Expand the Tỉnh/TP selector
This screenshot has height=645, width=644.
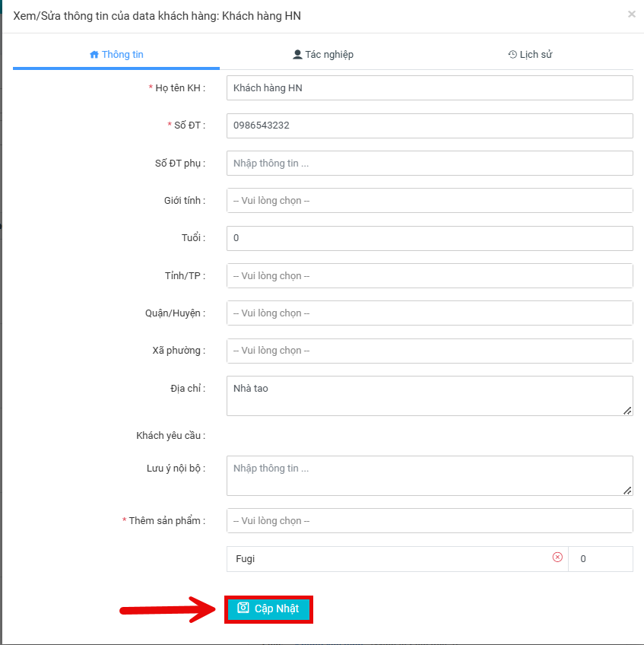point(430,276)
